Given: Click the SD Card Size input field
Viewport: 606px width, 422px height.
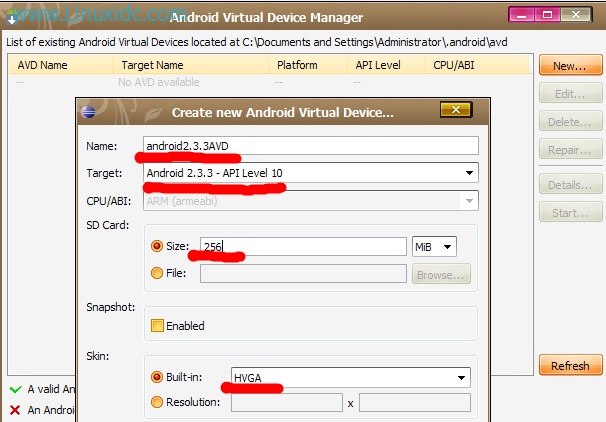Looking at the screenshot, I should pos(303,247).
